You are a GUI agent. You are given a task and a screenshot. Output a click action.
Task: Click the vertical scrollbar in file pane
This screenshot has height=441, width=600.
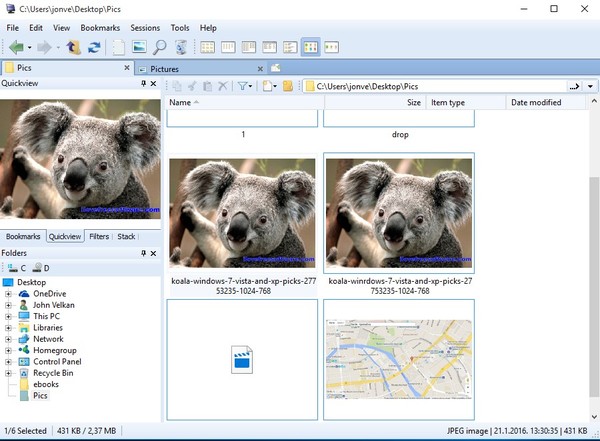coord(591,250)
